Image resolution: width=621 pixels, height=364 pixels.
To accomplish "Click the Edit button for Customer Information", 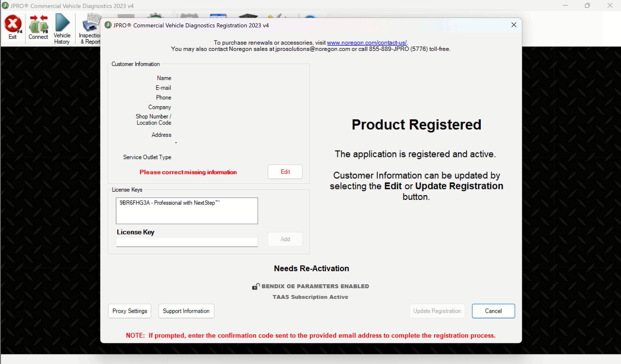I will coord(285,172).
